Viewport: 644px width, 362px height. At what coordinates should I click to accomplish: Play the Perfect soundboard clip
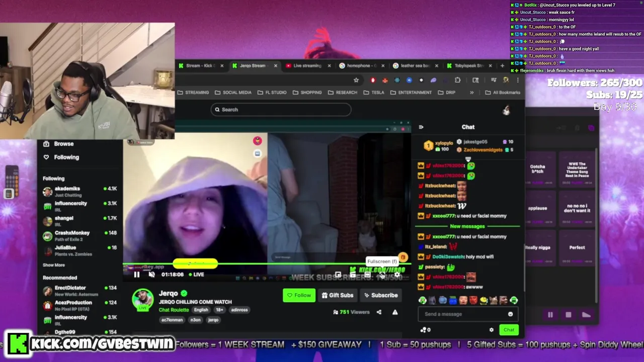[577, 249]
